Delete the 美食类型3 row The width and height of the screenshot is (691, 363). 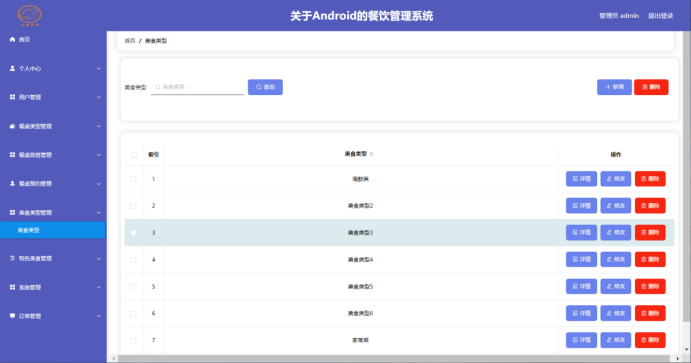click(x=650, y=233)
